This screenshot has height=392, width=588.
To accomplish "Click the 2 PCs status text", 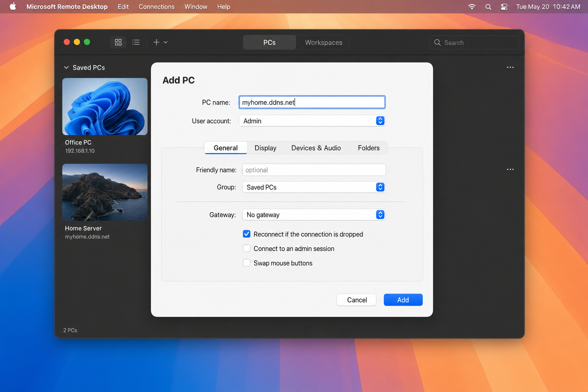I will tap(70, 330).
